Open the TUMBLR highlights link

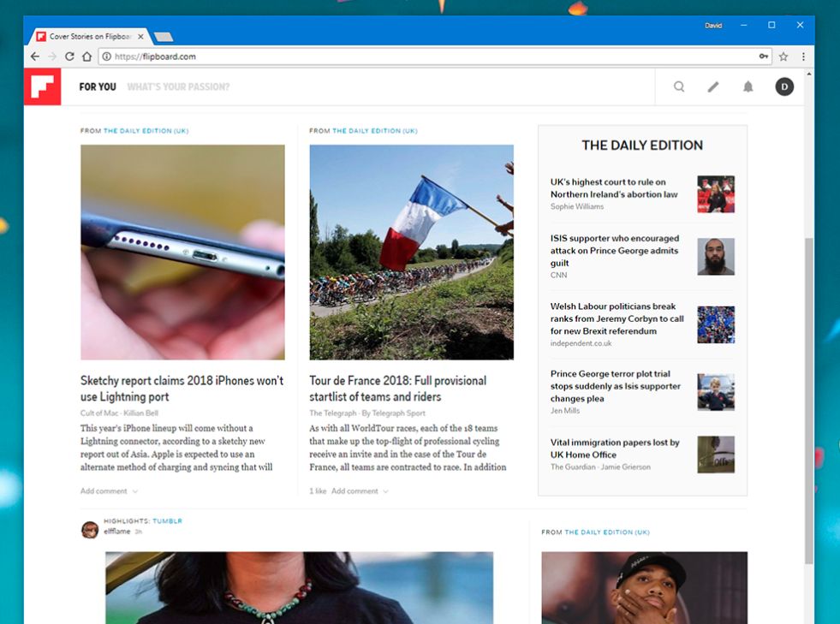tap(167, 520)
